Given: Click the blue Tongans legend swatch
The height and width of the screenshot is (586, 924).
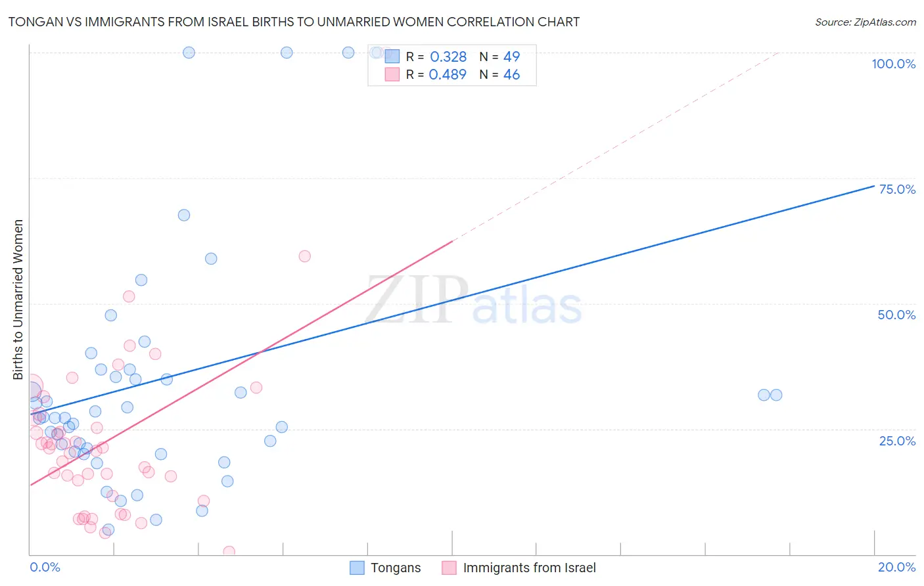Looking at the screenshot, I should [x=357, y=568].
